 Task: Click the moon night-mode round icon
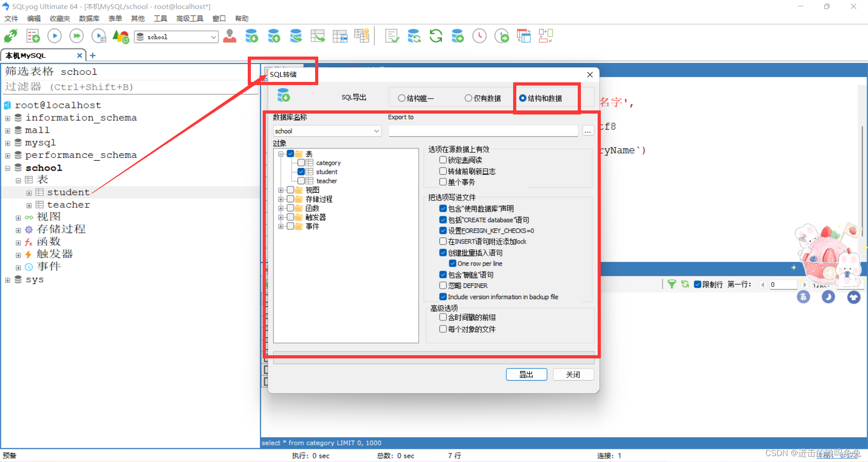(x=828, y=297)
